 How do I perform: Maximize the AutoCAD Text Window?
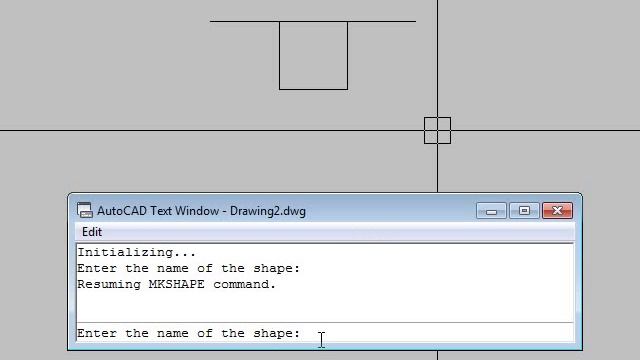pos(524,211)
